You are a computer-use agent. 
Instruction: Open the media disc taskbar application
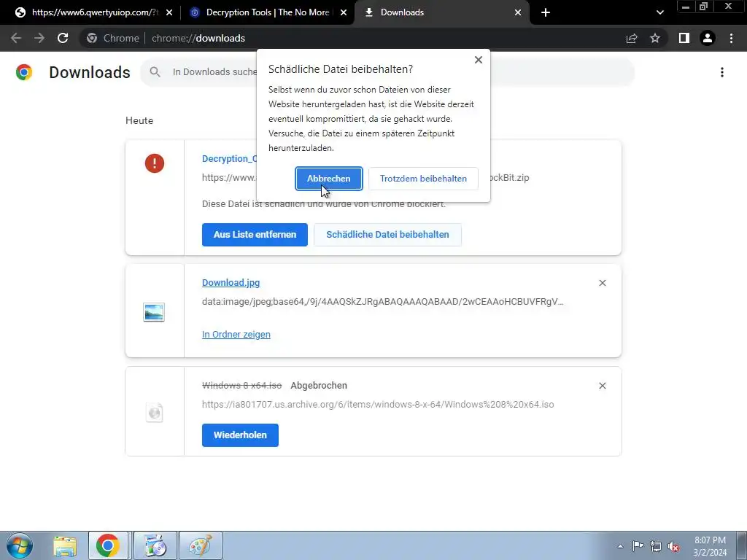pyautogui.click(x=155, y=545)
